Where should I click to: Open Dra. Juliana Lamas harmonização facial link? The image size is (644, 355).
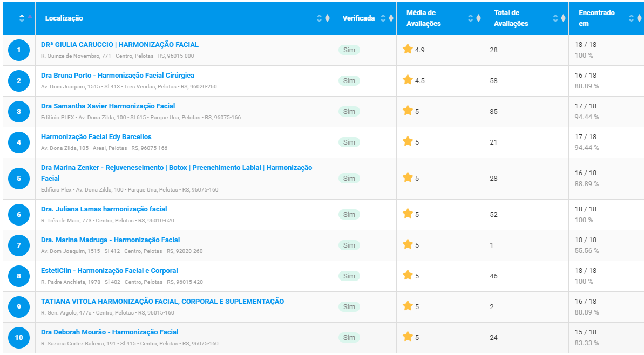104,209
